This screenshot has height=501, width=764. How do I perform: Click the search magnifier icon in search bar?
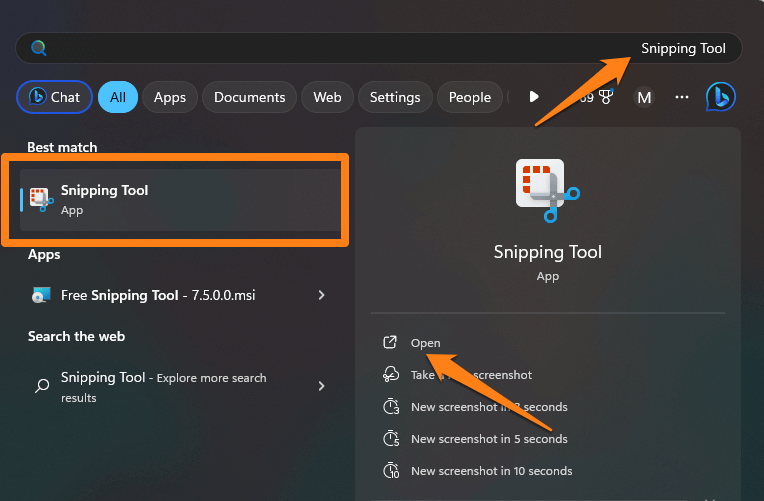pyautogui.click(x=38, y=48)
